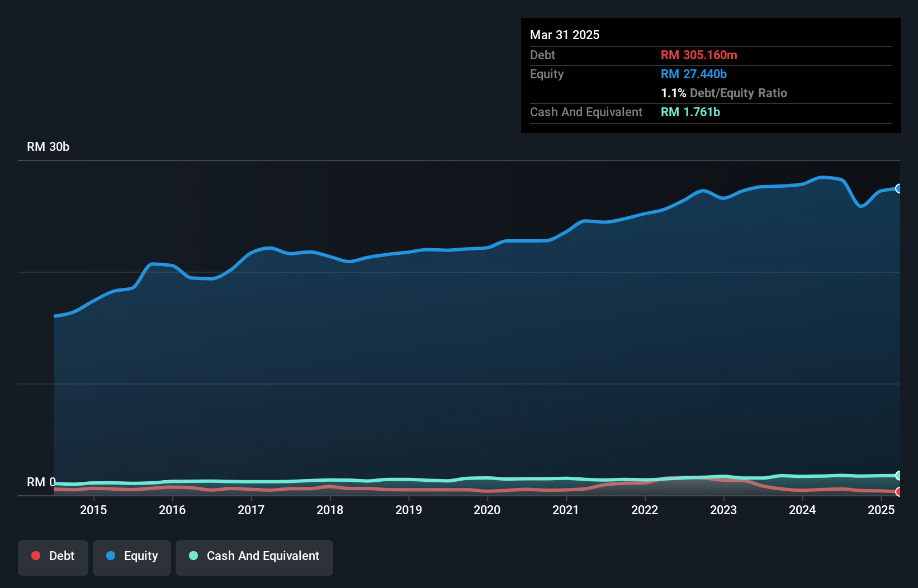Click the RM 1.761b cash value

point(690,112)
